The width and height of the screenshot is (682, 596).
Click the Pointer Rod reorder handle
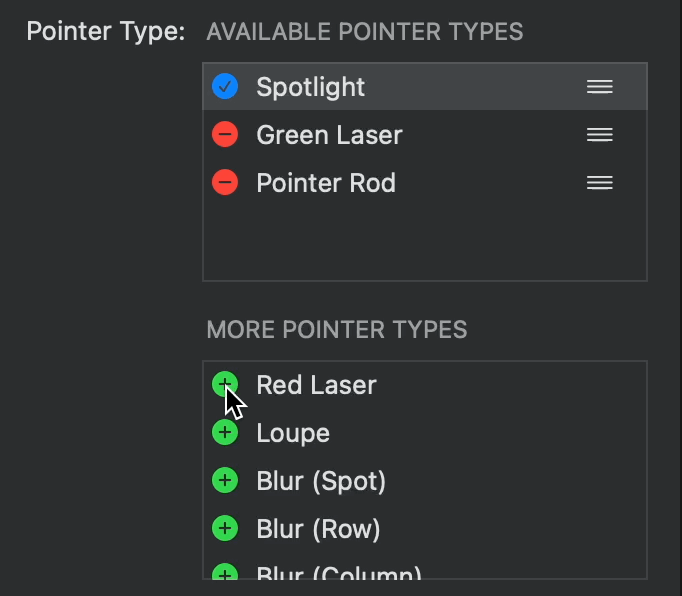coord(599,183)
